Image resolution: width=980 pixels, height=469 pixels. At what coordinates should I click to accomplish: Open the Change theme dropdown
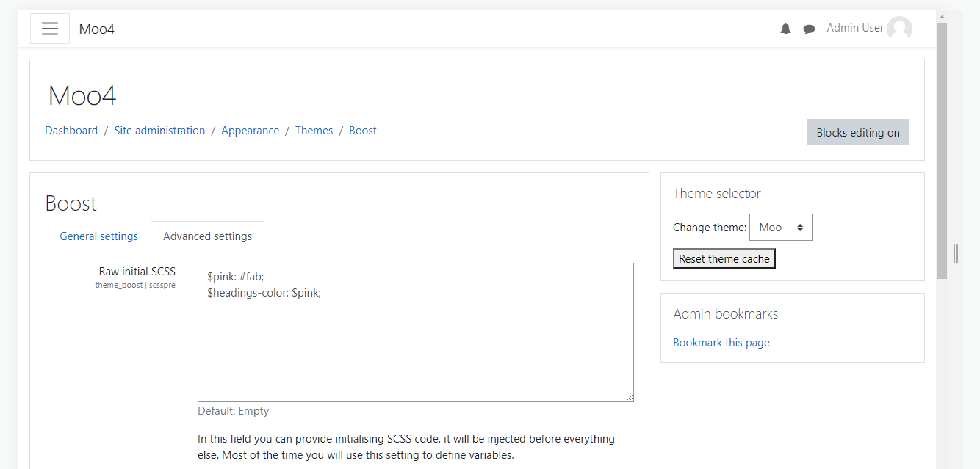point(781,228)
